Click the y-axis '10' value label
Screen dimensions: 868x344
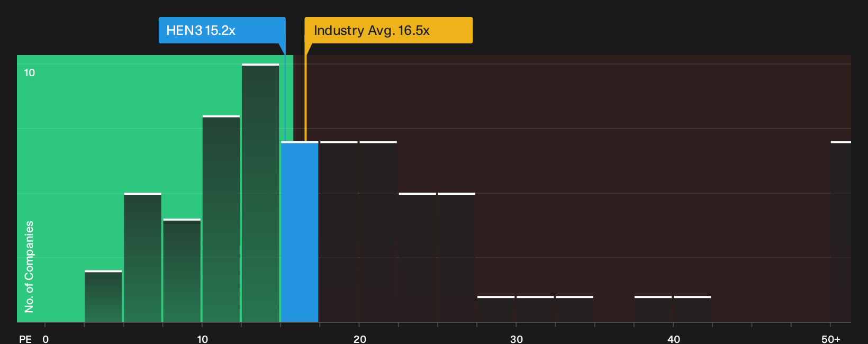[29, 73]
